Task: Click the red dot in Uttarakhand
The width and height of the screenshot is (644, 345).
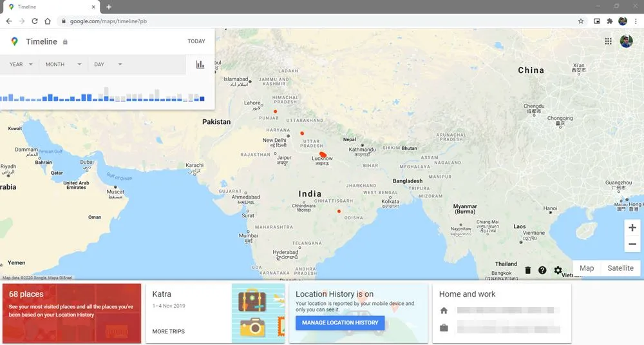Action: (x=302, y=133)
